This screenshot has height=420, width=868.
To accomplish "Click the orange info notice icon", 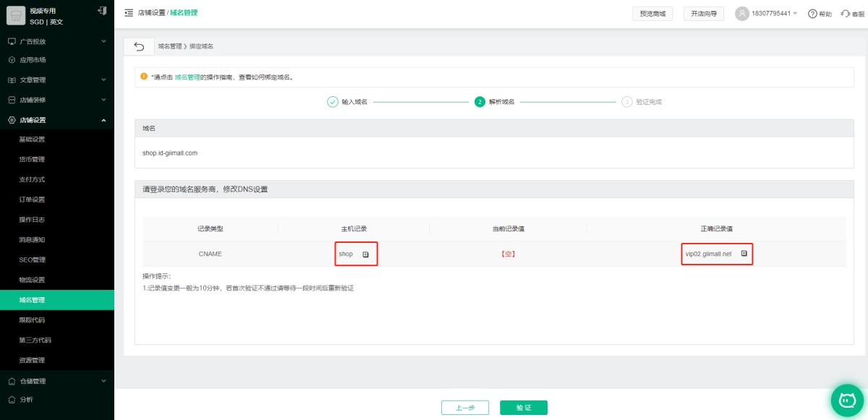I will click(x=144, y=76).
